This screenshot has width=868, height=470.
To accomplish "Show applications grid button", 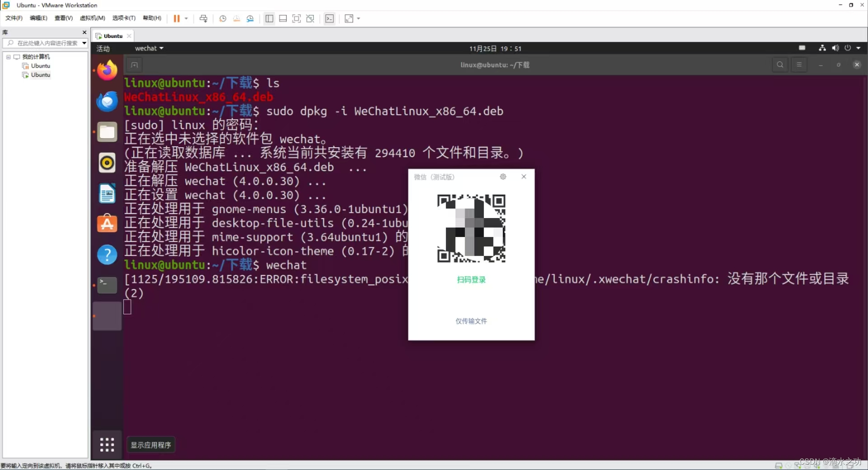I will [107, 445].
